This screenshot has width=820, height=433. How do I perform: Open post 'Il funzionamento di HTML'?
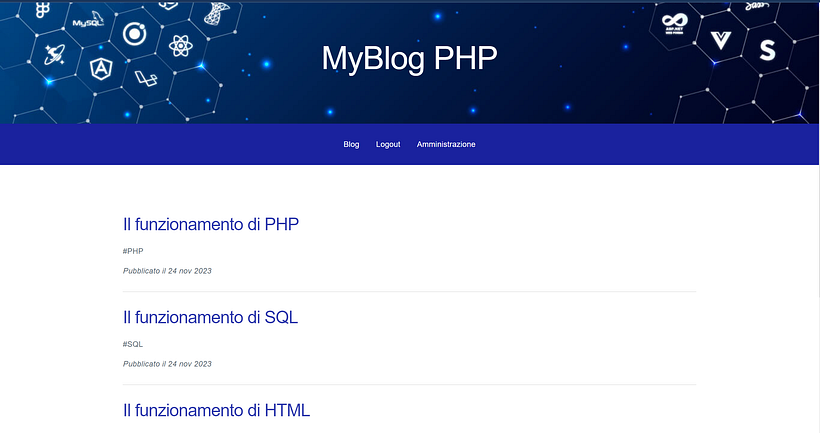point(217,411)
